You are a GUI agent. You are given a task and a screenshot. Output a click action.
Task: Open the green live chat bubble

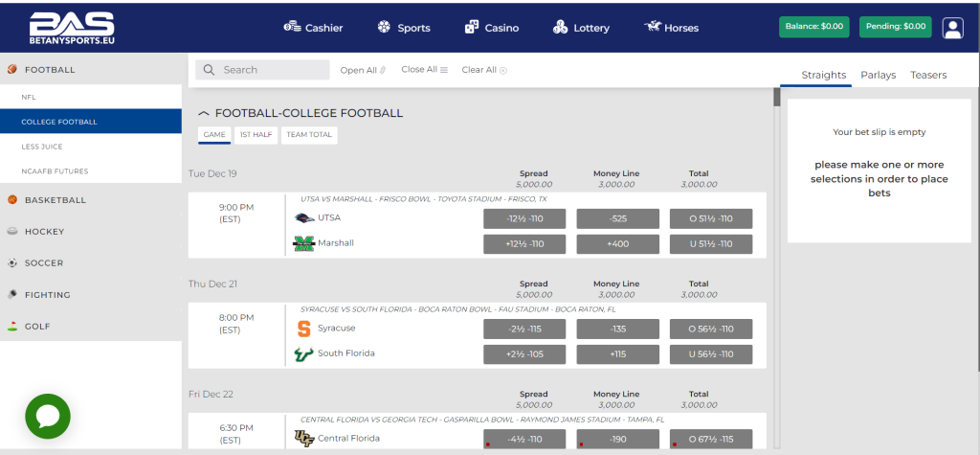(48, 416)
